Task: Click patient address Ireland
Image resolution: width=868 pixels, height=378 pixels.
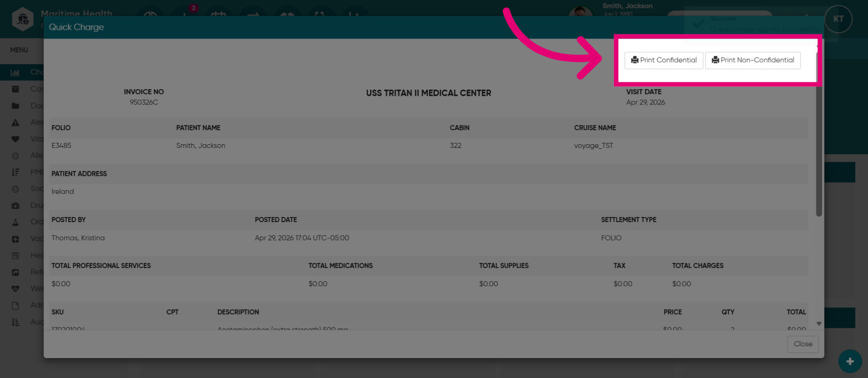Action: 63,192
